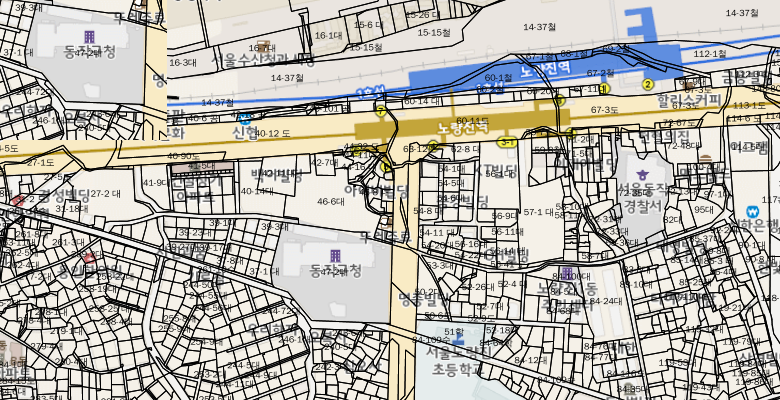Select the blue Shinhyup bank icon

click(x=245, y=118)
